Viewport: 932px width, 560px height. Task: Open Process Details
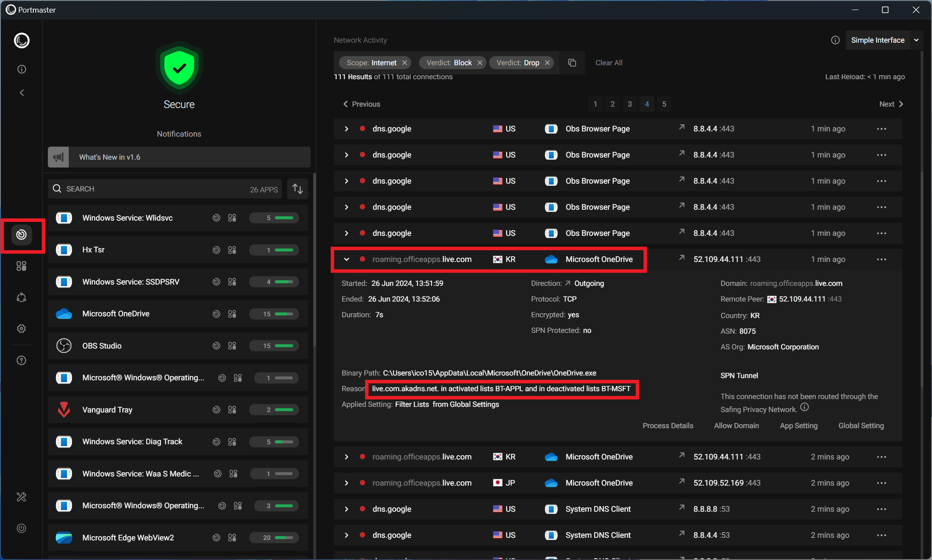click(668, 426)
